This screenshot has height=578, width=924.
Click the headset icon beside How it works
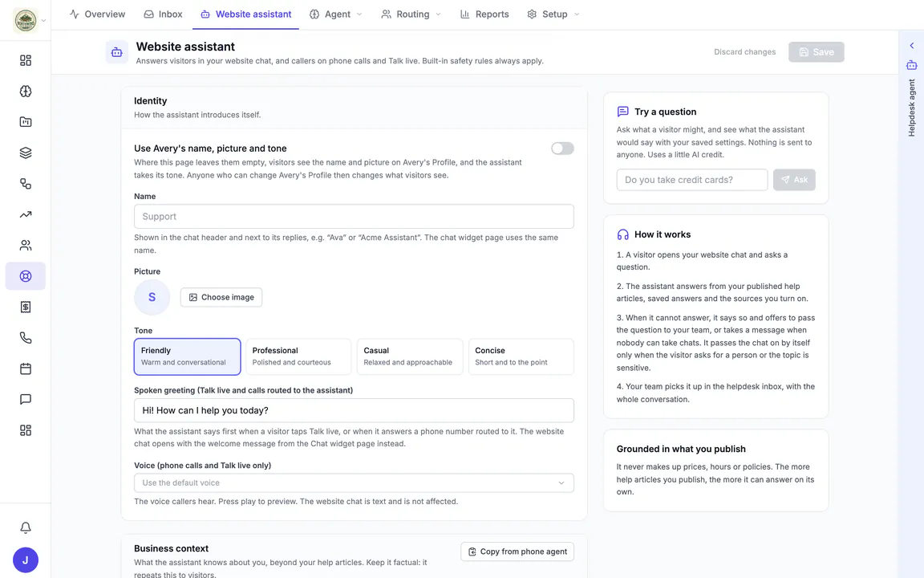pos(623,234)
